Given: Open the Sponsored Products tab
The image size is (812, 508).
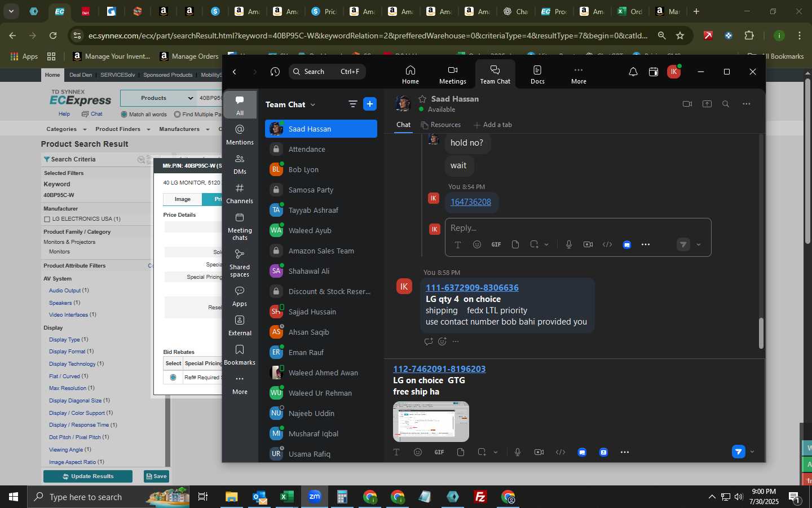Looking at the screenshot, I should tap(167, 75).
